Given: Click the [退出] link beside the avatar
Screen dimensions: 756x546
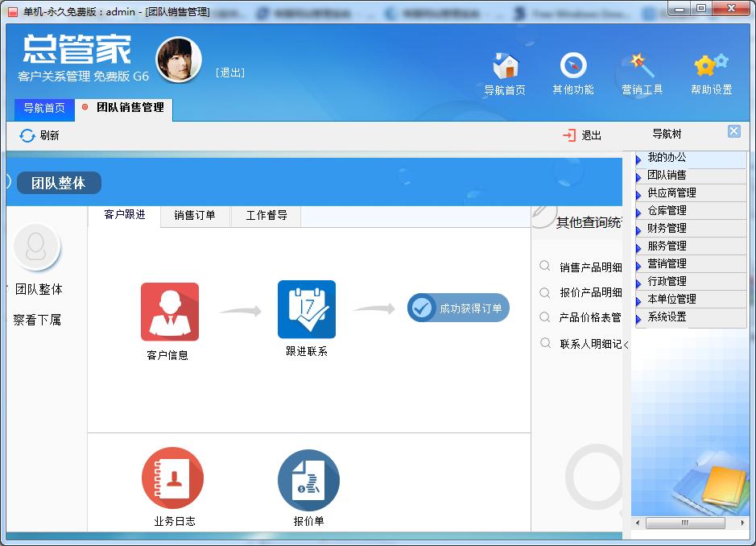Looking at the screenshot, I should coord(229,72).
